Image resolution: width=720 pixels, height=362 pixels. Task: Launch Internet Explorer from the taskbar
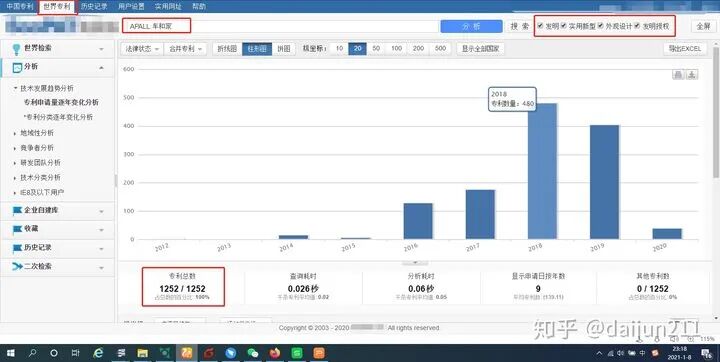98,353
